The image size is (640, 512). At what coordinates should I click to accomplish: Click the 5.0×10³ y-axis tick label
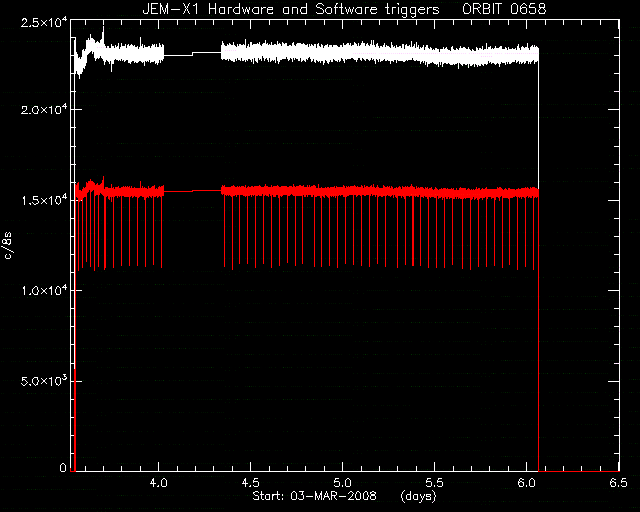pyautogui.click(x=44, y=381)
